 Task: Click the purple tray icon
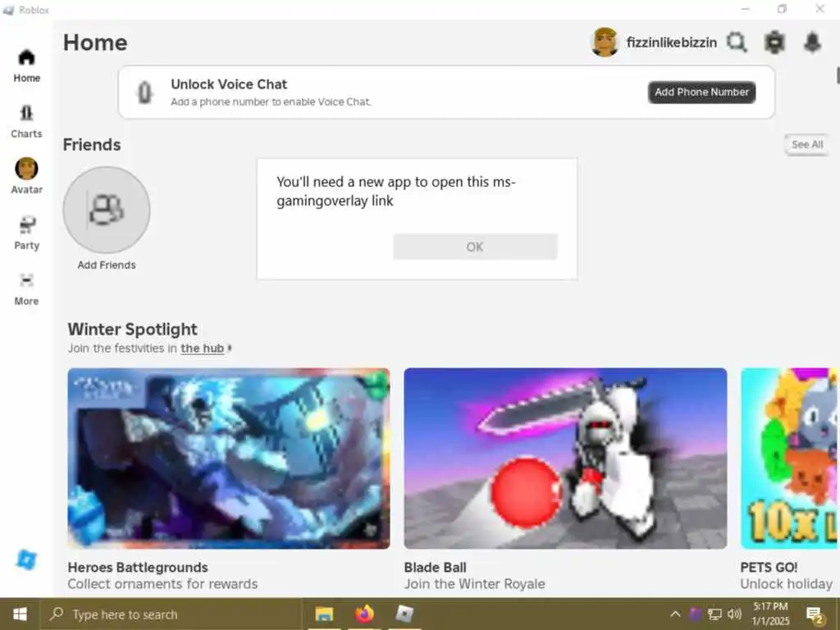(695, 614)
